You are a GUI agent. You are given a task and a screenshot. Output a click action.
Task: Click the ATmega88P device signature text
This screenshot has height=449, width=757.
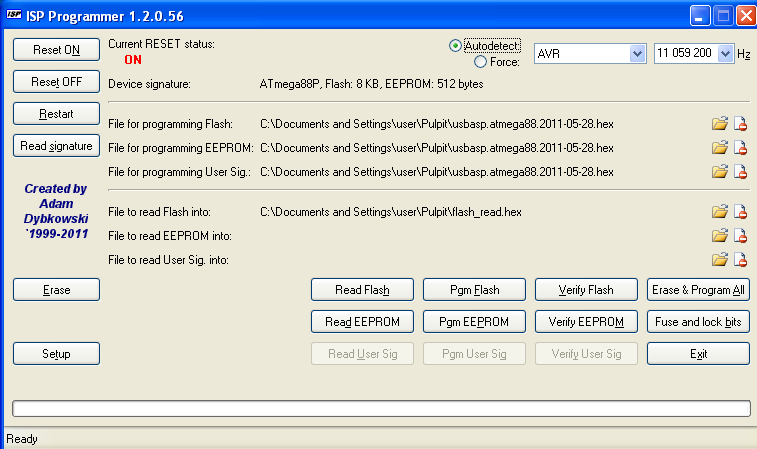click(371, 84)
